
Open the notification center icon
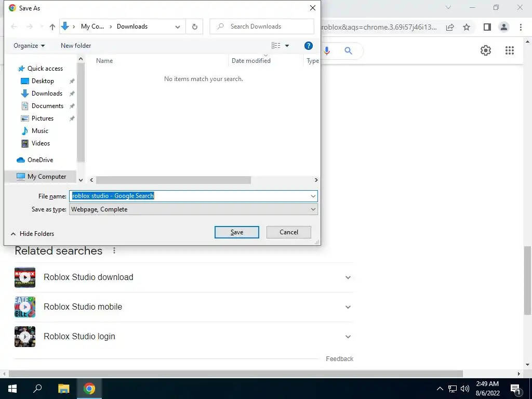pos(515,389)
